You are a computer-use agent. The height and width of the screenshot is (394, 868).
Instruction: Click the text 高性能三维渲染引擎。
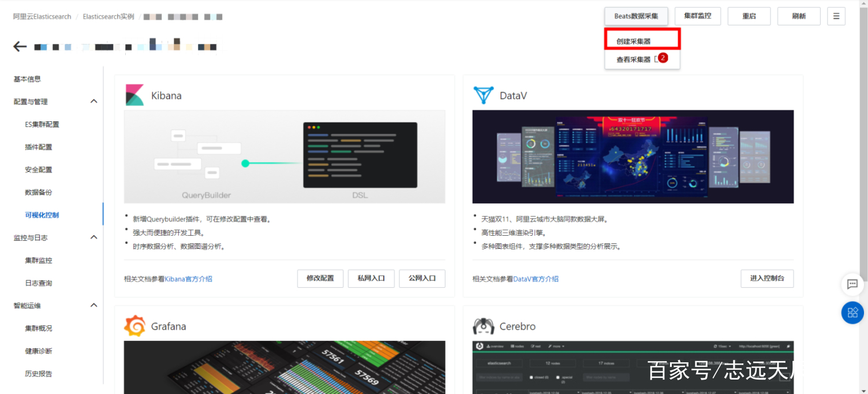tap(514, 233)
